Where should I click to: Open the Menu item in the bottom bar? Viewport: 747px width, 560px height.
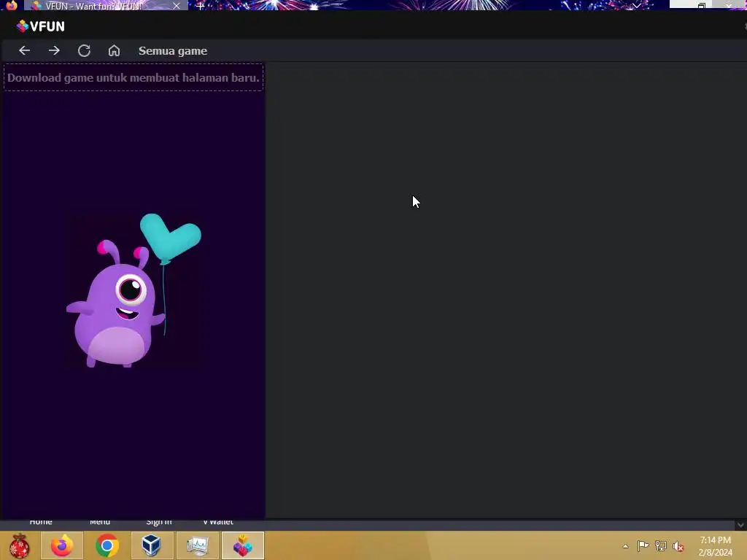tap(100, 522)
